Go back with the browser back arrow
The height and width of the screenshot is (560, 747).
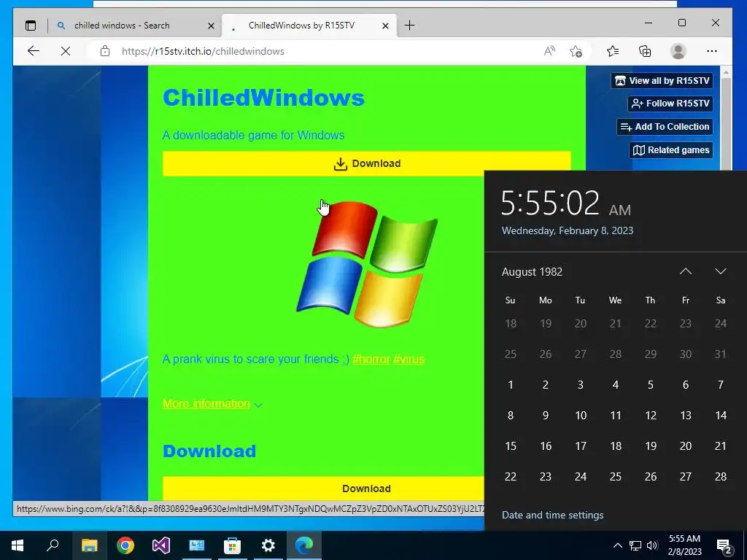click(34, 51)
